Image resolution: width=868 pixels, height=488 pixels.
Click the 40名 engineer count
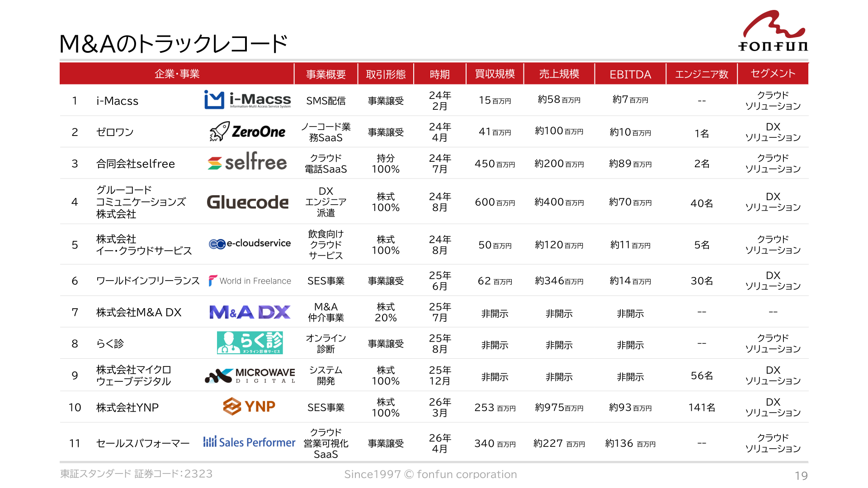coord(702,203)
